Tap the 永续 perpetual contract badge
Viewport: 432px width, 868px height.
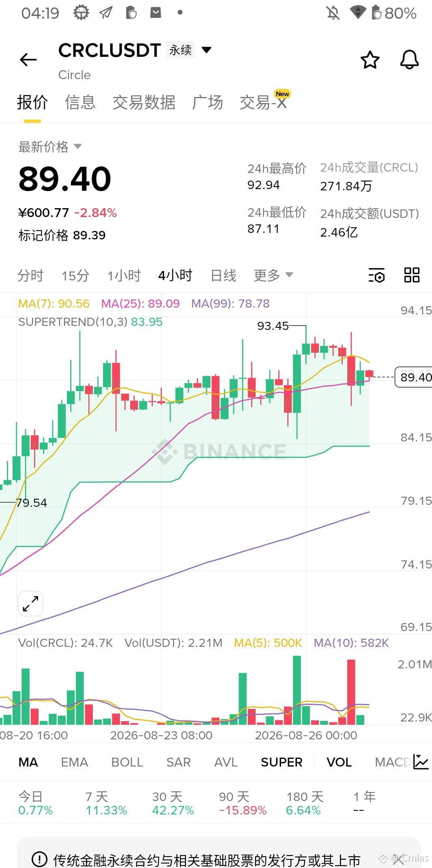[x=181, y=50]
